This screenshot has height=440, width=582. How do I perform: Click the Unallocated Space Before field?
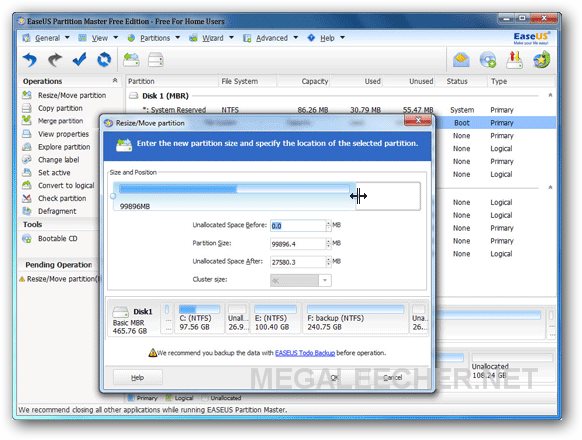297,226
